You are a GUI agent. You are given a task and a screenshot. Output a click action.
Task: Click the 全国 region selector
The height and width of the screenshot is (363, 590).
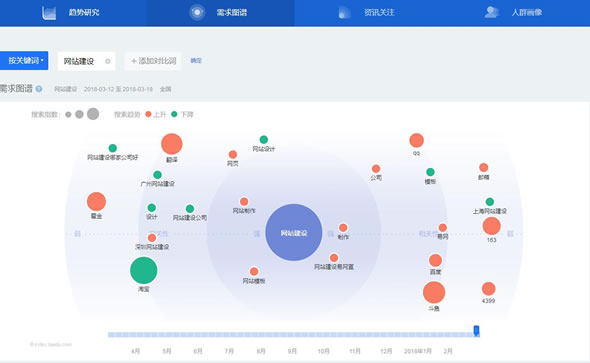coord(166,89)
